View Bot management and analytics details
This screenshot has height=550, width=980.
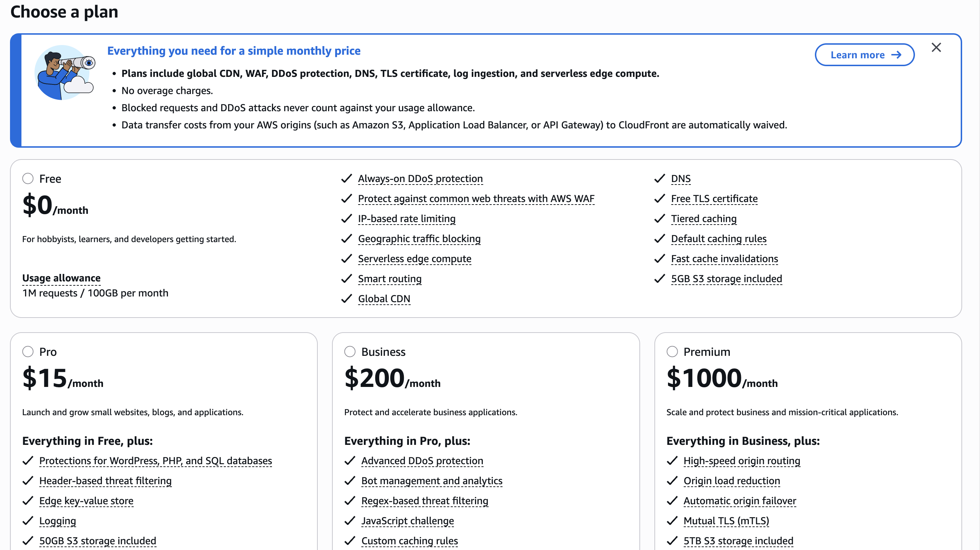[431, 481]
